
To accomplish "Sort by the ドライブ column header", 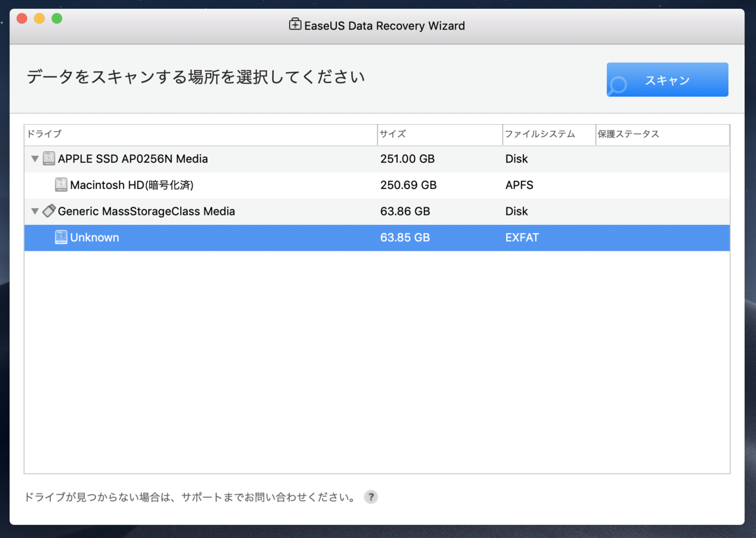I will pos(201,135).
